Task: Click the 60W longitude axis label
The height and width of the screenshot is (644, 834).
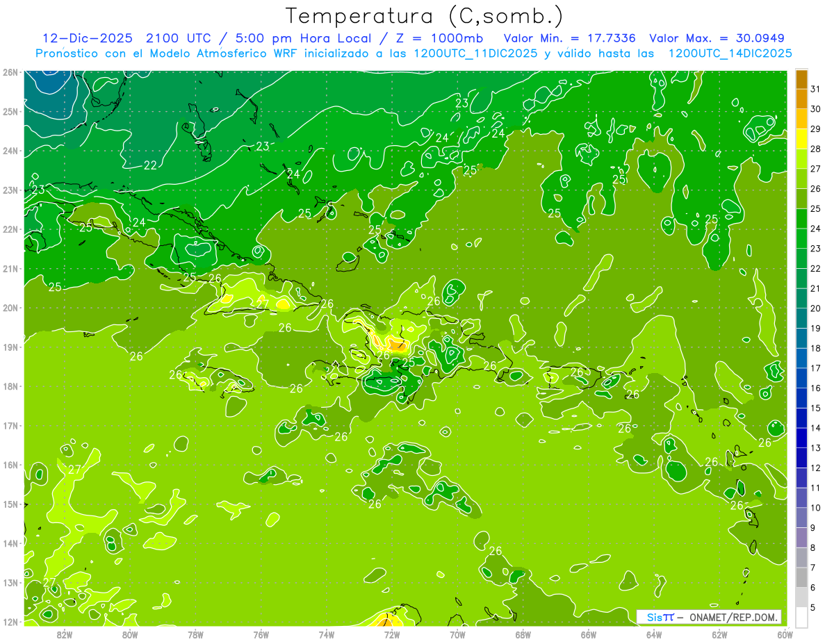Action: pos(785,634)
